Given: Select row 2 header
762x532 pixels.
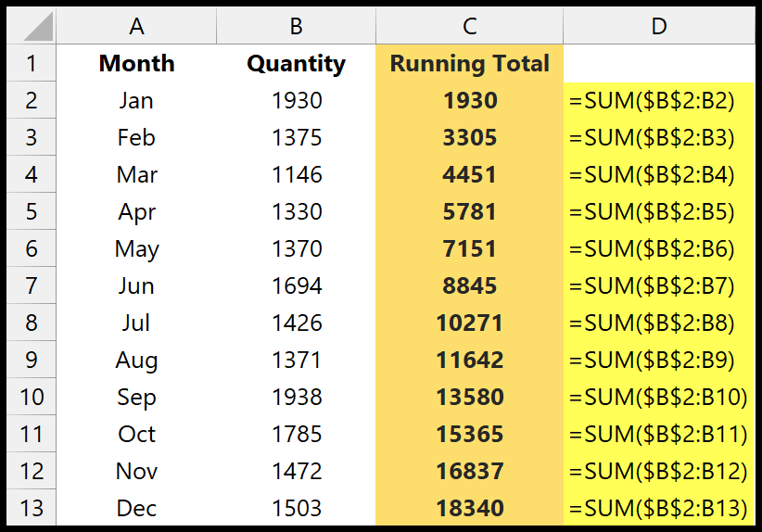Looking at the screenshot, I should (32, 100).
